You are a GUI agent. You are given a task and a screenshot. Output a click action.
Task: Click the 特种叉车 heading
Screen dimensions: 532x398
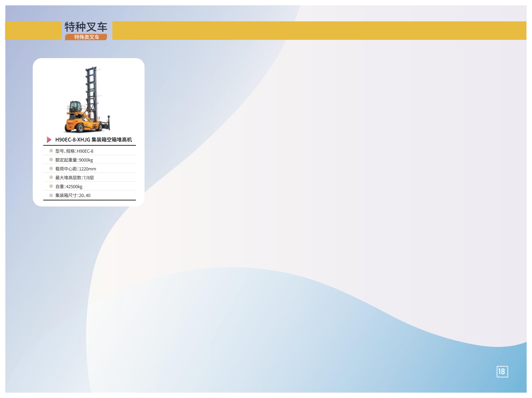[86, 27]
